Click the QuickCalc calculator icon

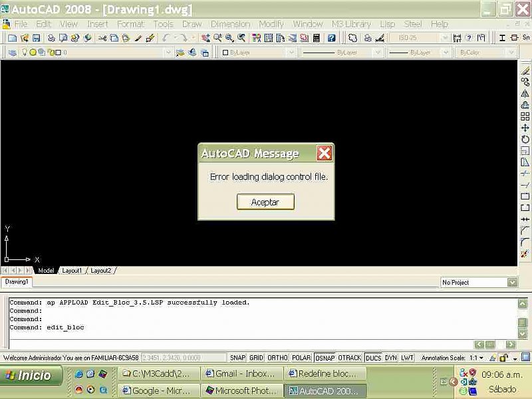point(317,38)
